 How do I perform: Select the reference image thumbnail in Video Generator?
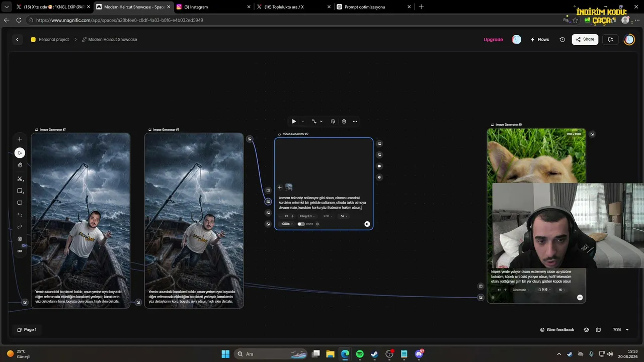click(x=289, y=187)
